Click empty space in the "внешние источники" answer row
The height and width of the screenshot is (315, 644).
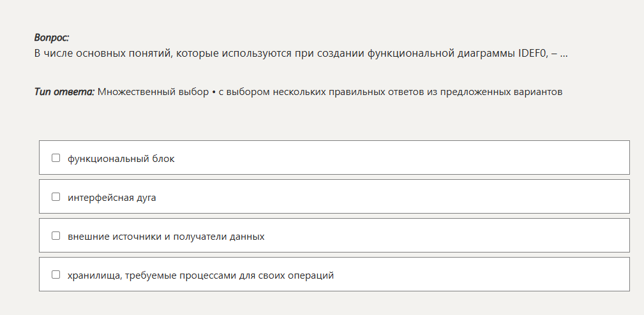pyautogui.click(x=447, y=236)
